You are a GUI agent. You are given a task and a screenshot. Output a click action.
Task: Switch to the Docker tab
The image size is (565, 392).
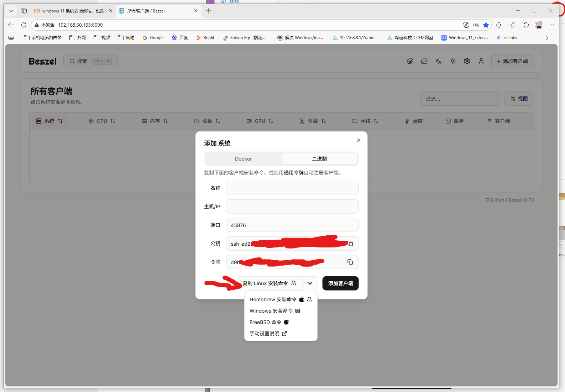(x=243, y=159)
